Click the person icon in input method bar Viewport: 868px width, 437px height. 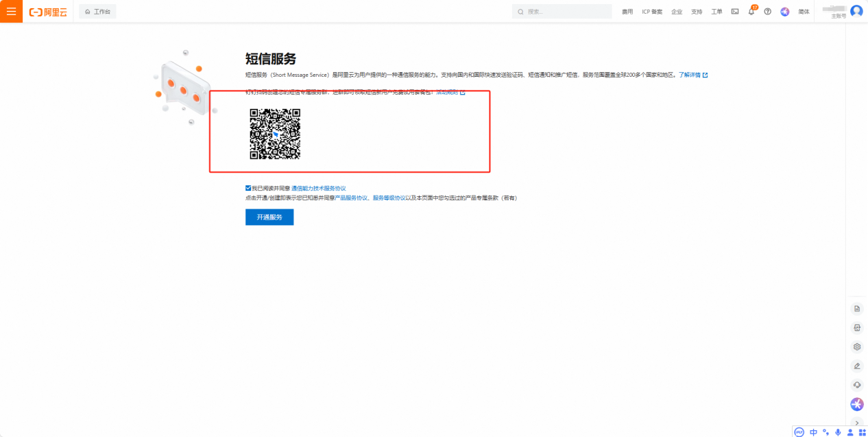pyautogui.click(x=850, y=432)
